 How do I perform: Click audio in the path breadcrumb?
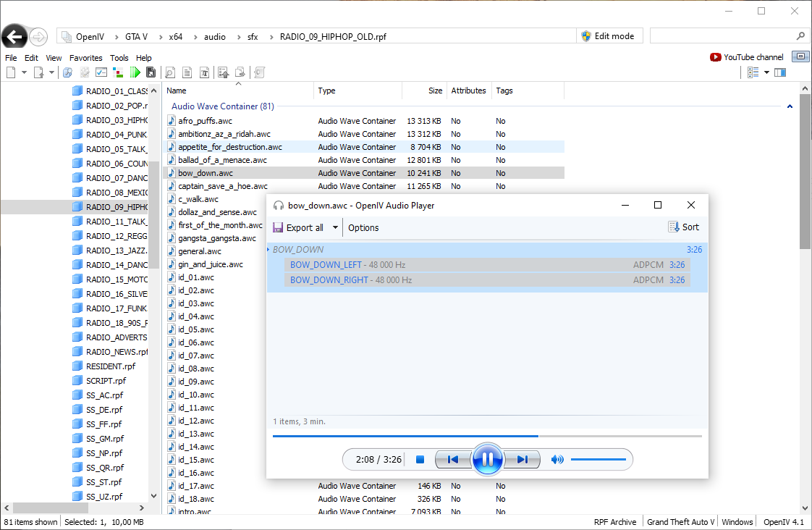(x=214, y=37)
